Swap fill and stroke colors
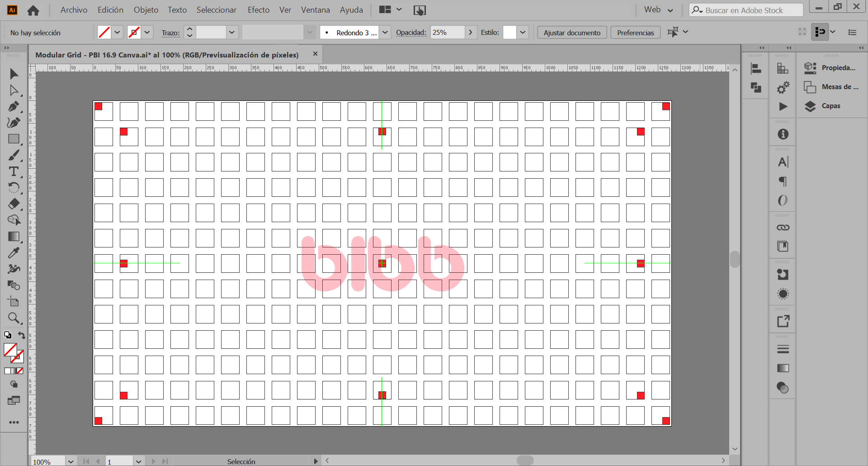868x466 pixels. click(x=21, y=335)
